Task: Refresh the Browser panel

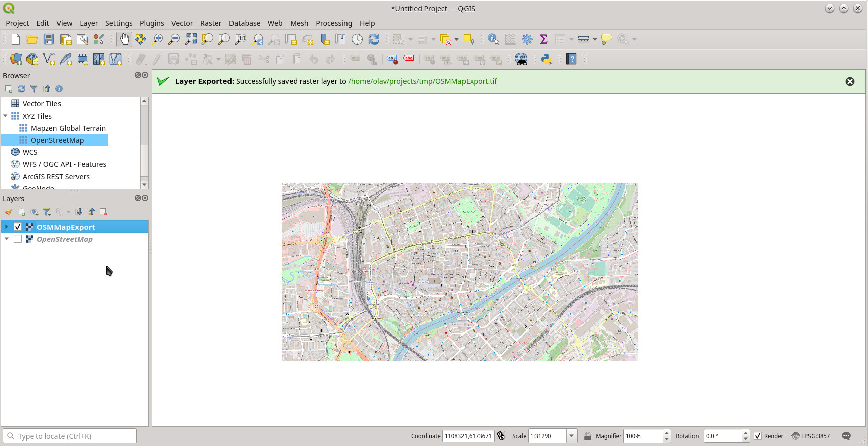Action: point(21,89)
